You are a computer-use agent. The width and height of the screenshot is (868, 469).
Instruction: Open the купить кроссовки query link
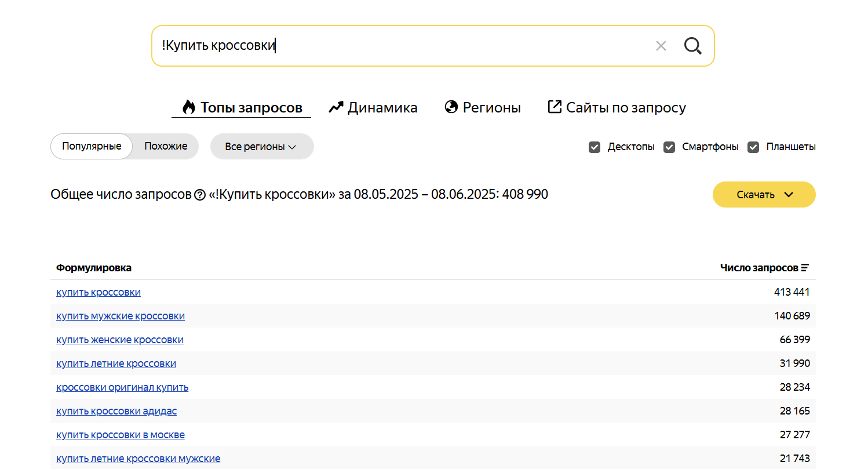[x=99, y=292]
